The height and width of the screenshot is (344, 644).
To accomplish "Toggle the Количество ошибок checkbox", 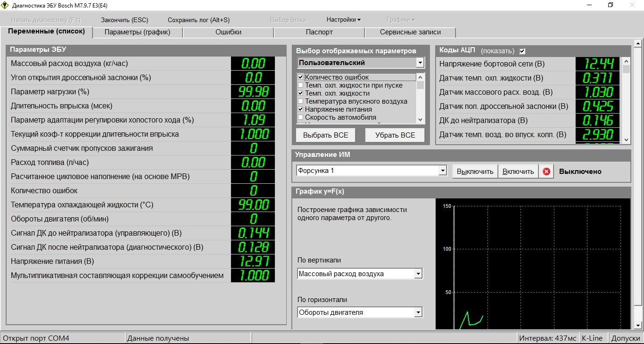I will click(x=301, y=77).
